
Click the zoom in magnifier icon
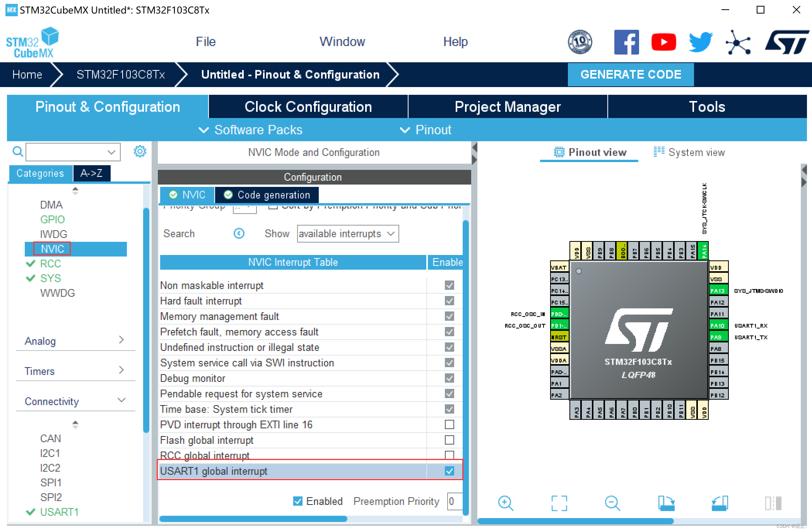[x=505, y=503]
